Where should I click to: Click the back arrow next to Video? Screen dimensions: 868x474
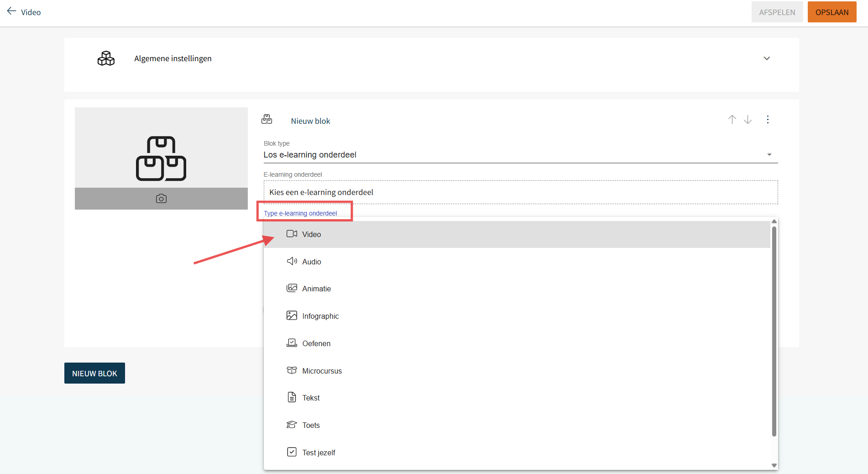[11, 11]
